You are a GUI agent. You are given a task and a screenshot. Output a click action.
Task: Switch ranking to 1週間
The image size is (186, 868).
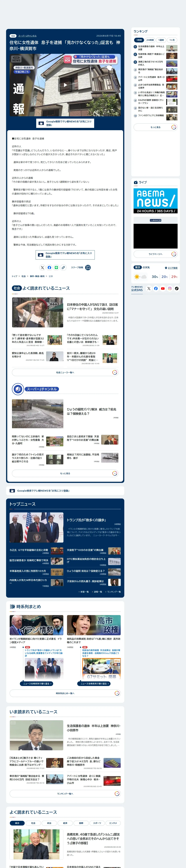pos(161,40)
